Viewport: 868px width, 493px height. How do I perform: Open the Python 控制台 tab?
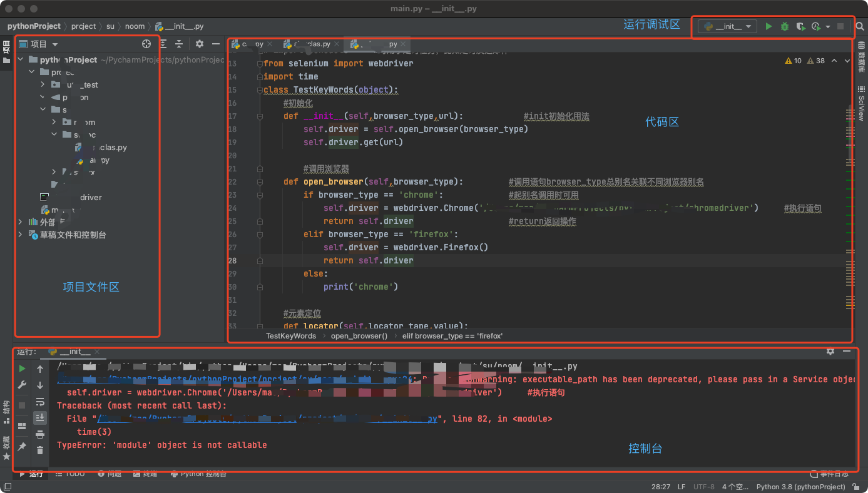198,474
